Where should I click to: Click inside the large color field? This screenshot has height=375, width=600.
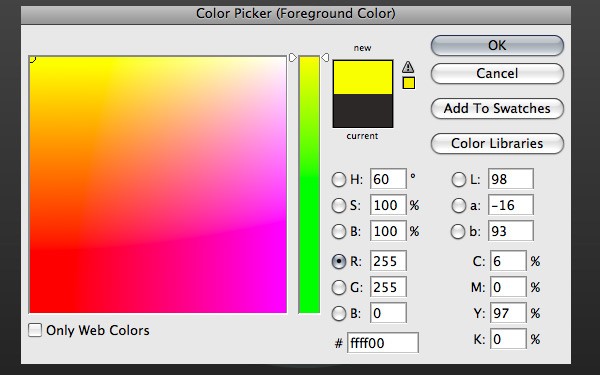click(158, 184)
